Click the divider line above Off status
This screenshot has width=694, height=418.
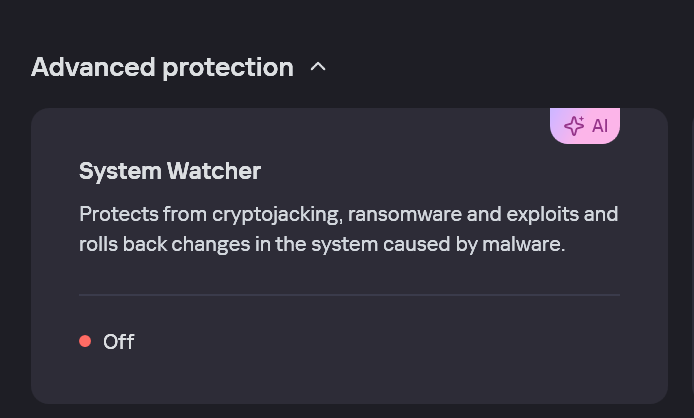pyautogui.click(x=349, y=295)
